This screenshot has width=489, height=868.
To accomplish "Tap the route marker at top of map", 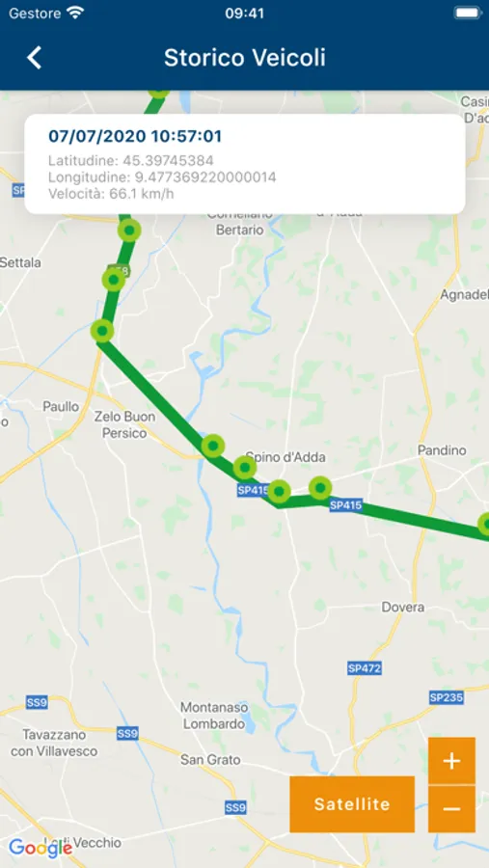I will click(x=159, y=93).
